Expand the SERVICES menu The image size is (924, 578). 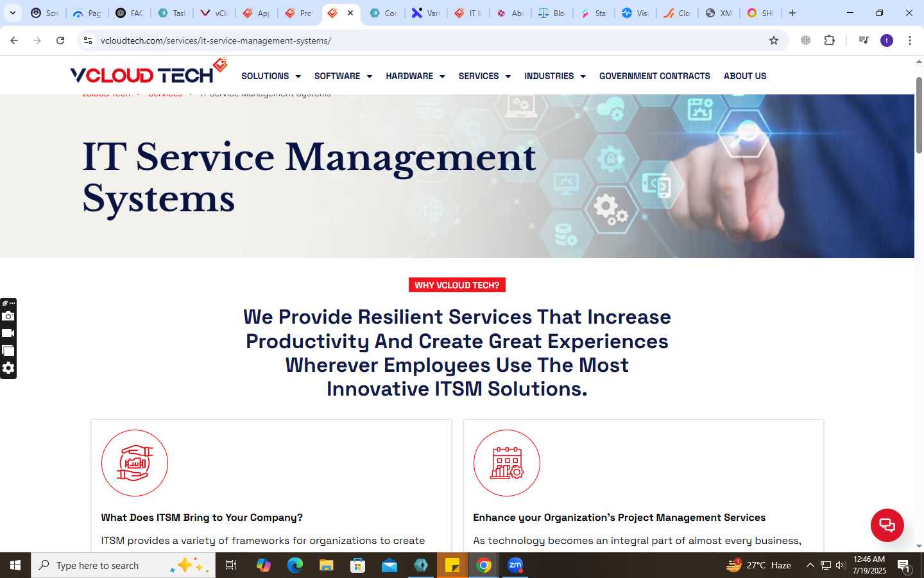point(484,76)
